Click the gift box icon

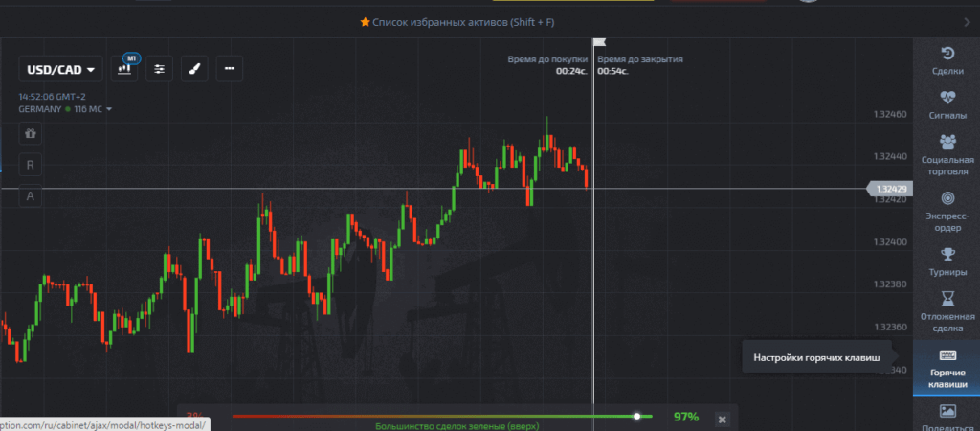coord(31,133)
